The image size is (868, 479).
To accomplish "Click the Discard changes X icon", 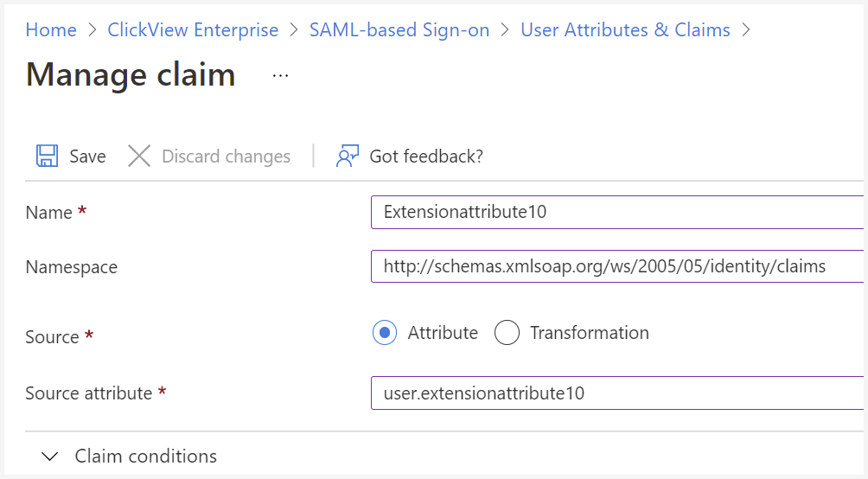I will tap(139, 156).
